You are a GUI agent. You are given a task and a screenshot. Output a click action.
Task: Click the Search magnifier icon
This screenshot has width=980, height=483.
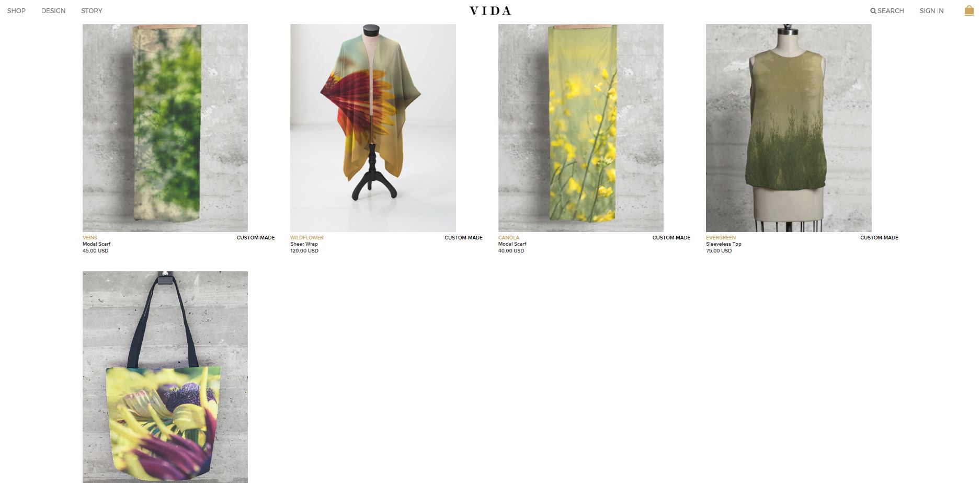tap(873, 11)
